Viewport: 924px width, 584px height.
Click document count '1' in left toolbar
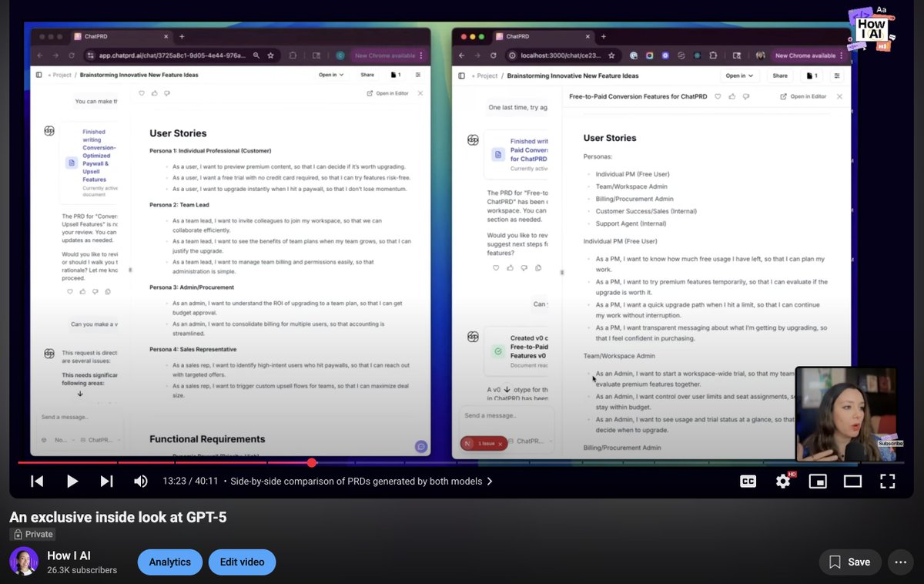click(396, 75)
